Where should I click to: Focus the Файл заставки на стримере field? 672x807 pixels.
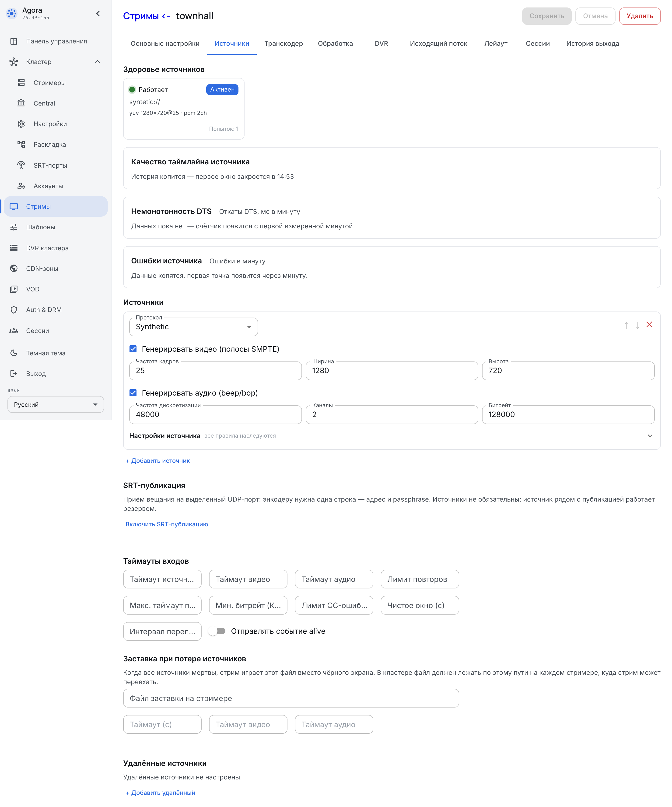click(x=291, y=698)
